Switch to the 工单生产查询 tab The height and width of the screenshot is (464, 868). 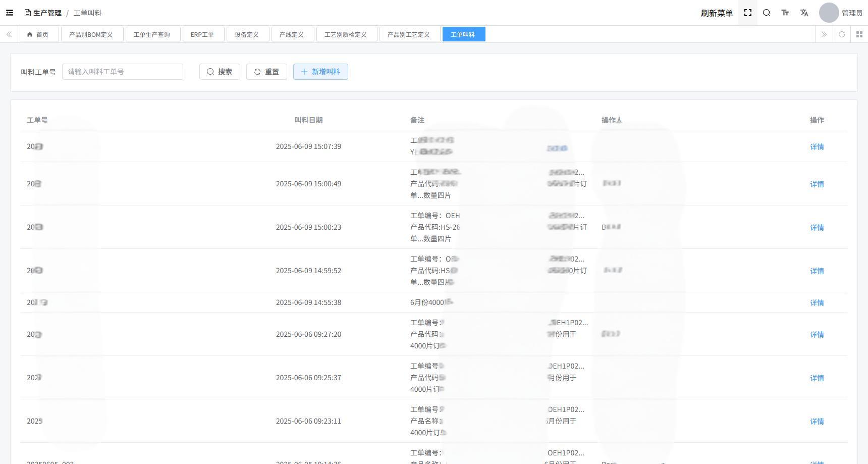pos(152,34)
